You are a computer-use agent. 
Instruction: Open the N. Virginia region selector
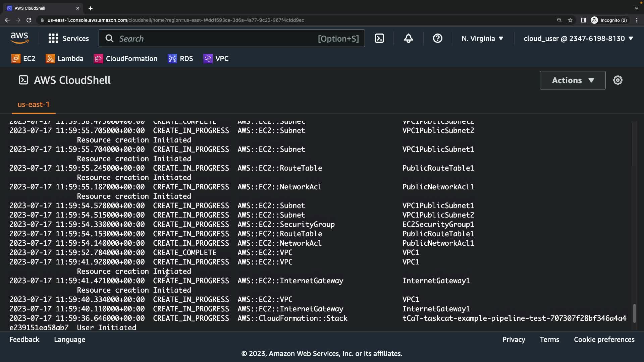coord(482,39)
